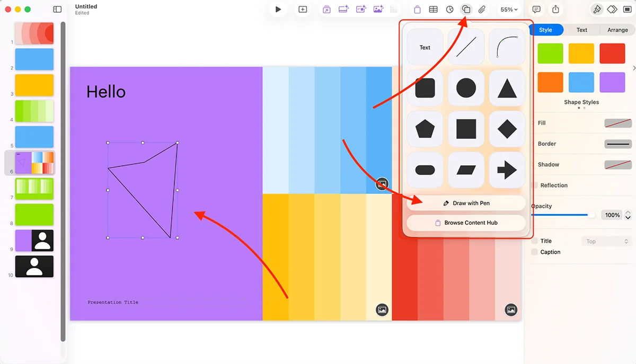Select slide 10 thumbnail

(x=34, y=267)
